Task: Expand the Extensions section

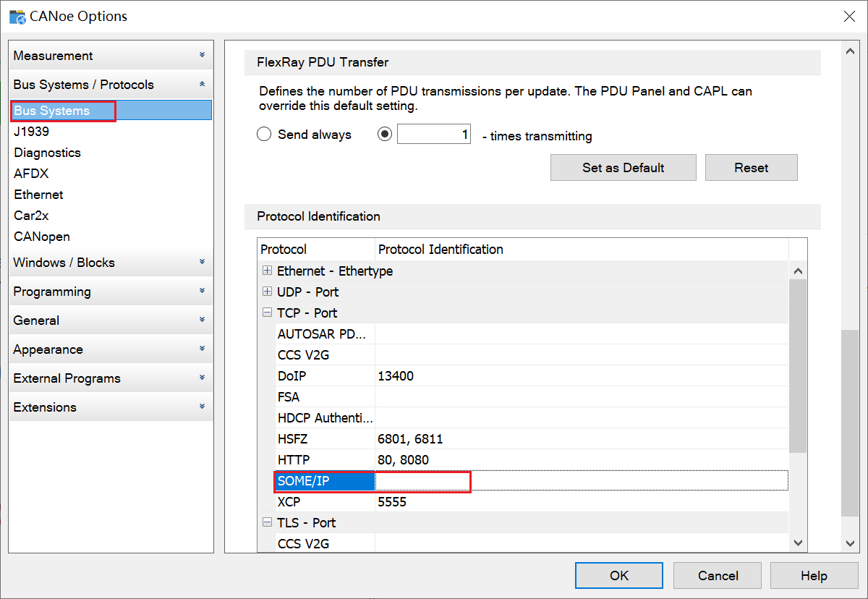Action: click(x=111, y=407)
